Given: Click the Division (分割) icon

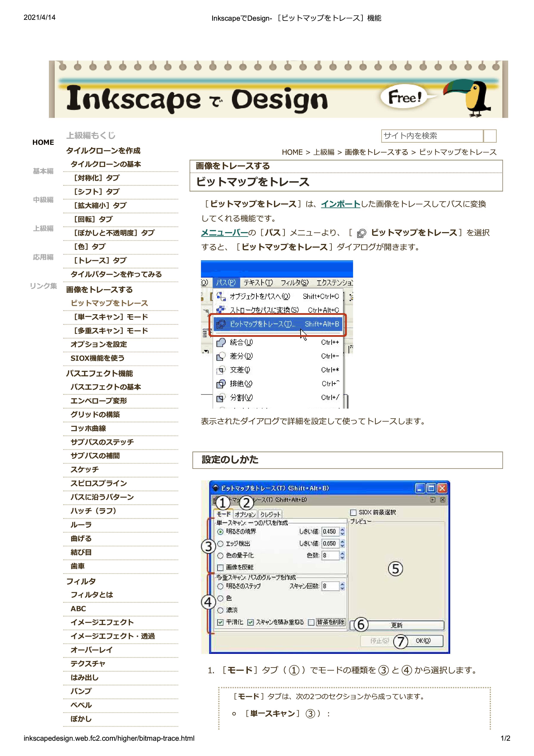Looking at the screenshot, I should 221,398.
